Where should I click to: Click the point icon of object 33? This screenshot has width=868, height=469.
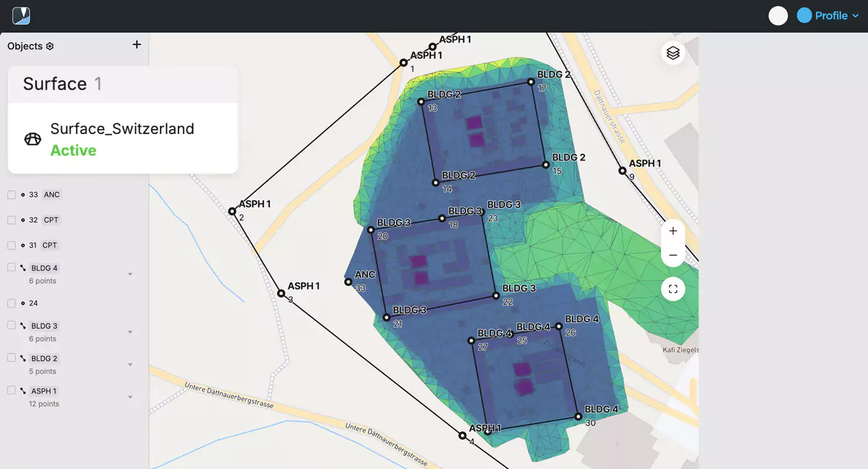click(x=23, y=195)
